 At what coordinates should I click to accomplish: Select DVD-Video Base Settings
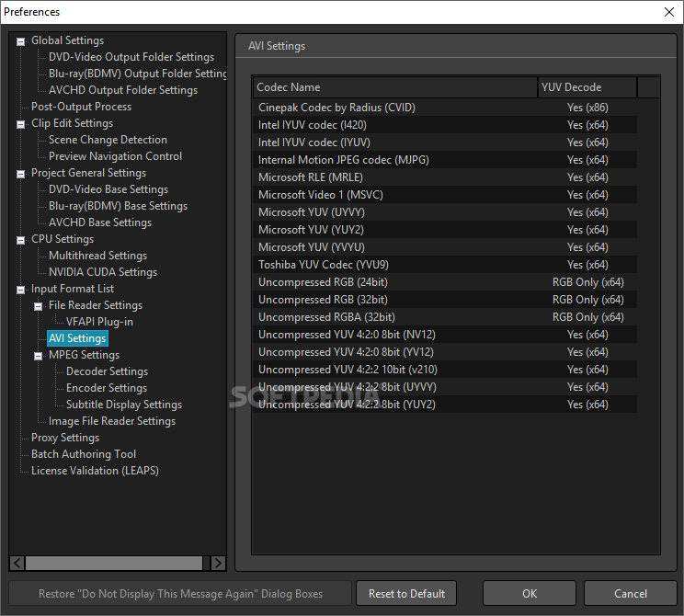coord(108,189)
